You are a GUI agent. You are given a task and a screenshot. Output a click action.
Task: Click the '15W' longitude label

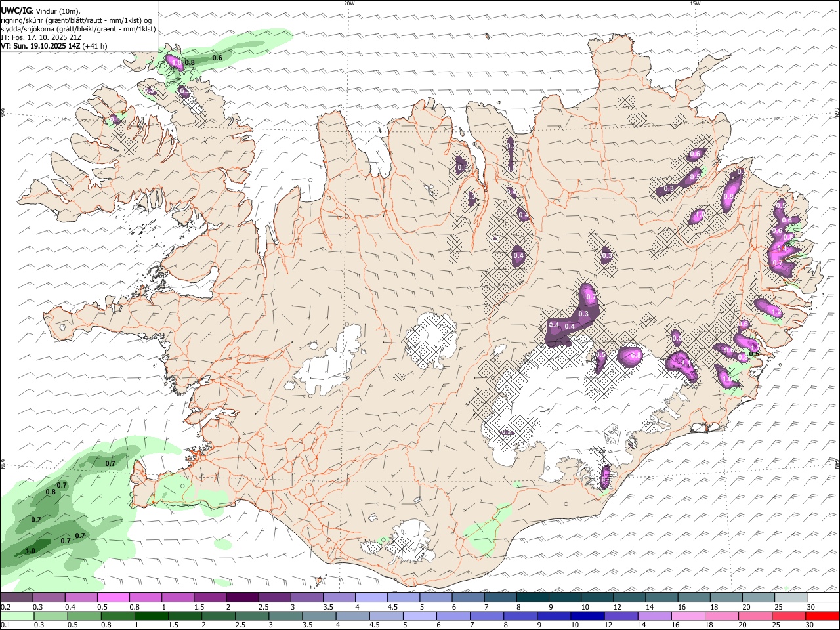click(x=695, y=3)
